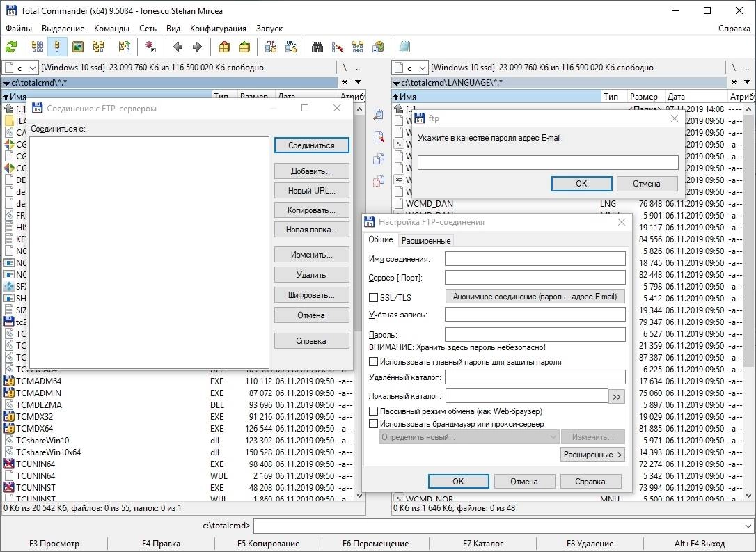Viewport: 756px width, 552px height.
Task: Open the Notepad icon in toolbar
Action: coord(404,47)
